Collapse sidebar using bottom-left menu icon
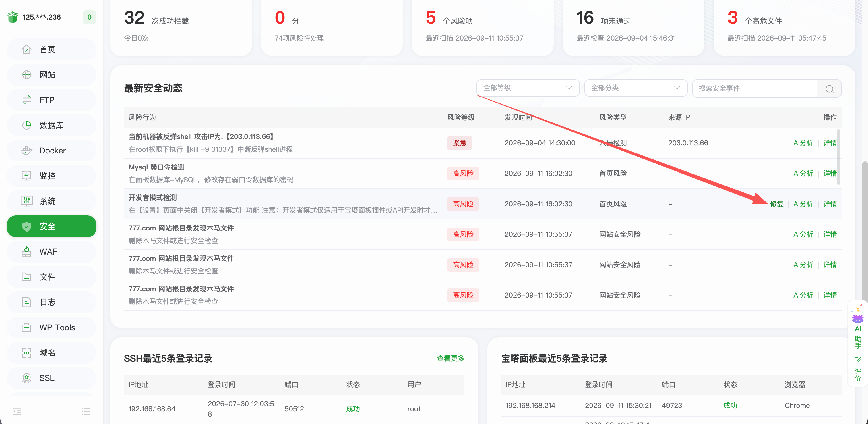Image resolution: width=868 pixels, height=424 pixels. [x=17, y=411]
